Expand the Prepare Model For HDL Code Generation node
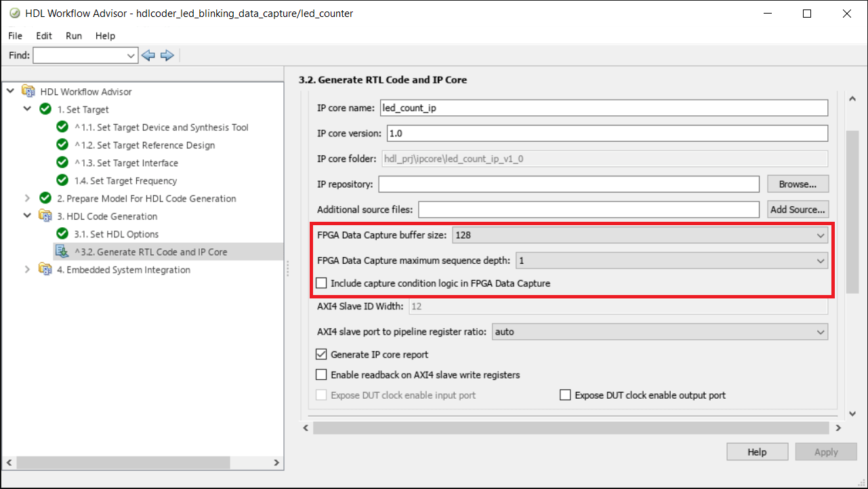The height and width of the screenshot is (489, 868). [27, 199]
